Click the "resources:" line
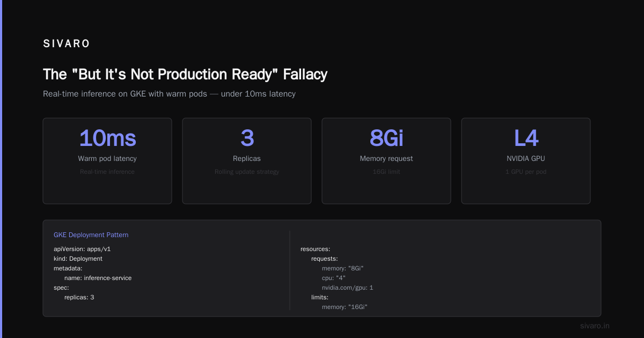Viewport: 644px width, 338px height. [x=315, y=249]
